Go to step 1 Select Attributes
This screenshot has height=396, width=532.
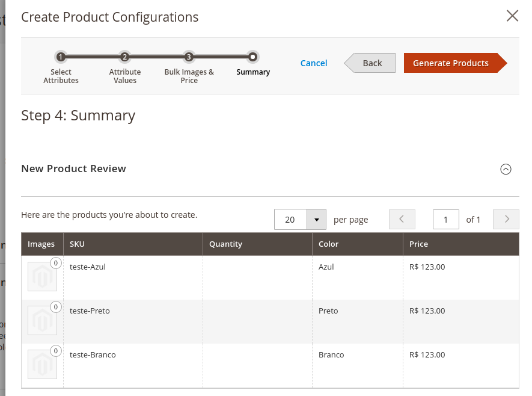click(61, 57)
